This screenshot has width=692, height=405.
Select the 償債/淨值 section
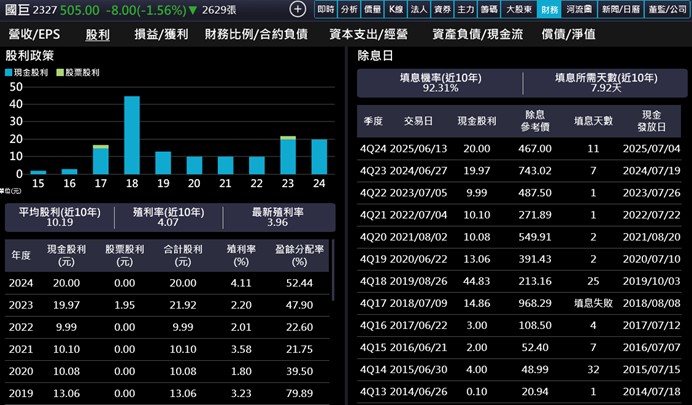coord(568,34)
